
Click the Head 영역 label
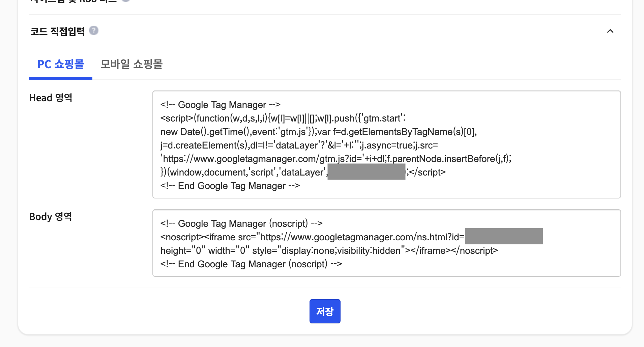pos(51,98)
